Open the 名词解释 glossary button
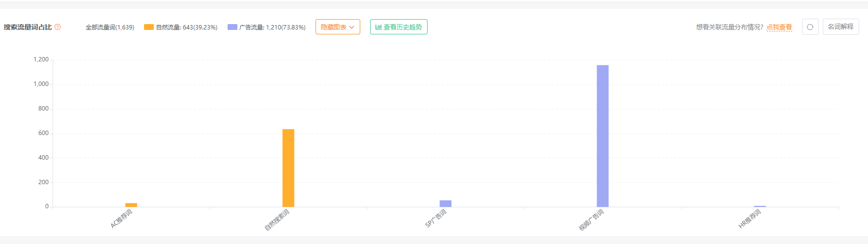This screenshot has width=868, height=250. pyautogui.click(x=840, y=27)
